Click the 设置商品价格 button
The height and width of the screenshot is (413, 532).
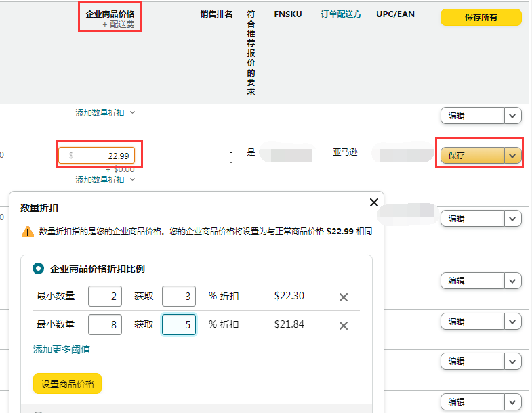67,383
